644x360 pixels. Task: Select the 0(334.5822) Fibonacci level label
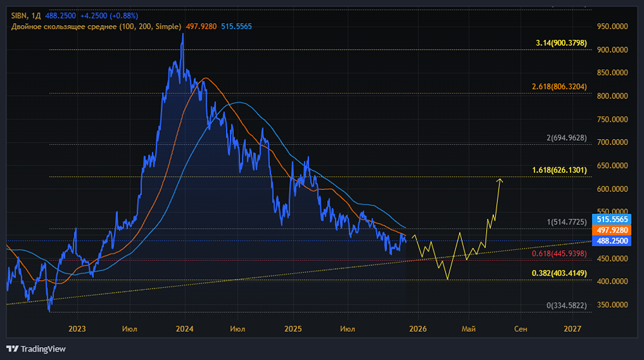[x=567, y=305]
